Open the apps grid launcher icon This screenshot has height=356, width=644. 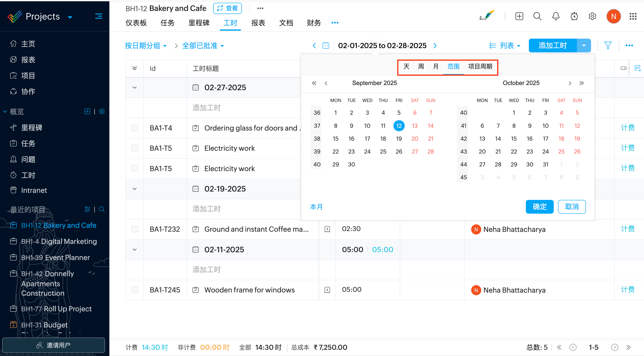pyautogui.click(x=633, y=17)
